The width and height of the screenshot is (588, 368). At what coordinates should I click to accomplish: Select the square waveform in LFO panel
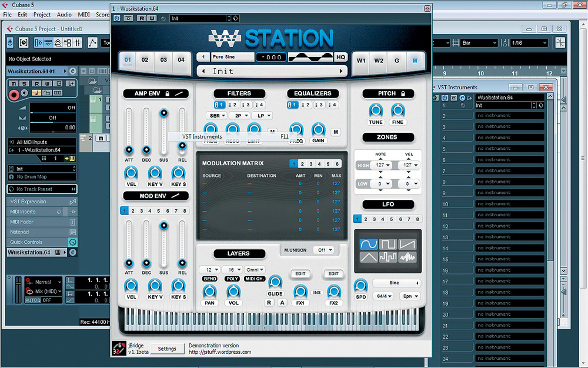click(x=388, y=245)
